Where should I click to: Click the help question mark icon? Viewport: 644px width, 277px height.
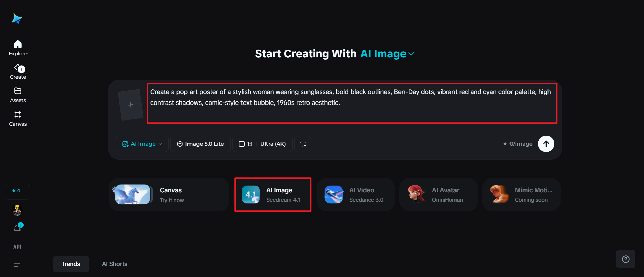tap(625, 259)
